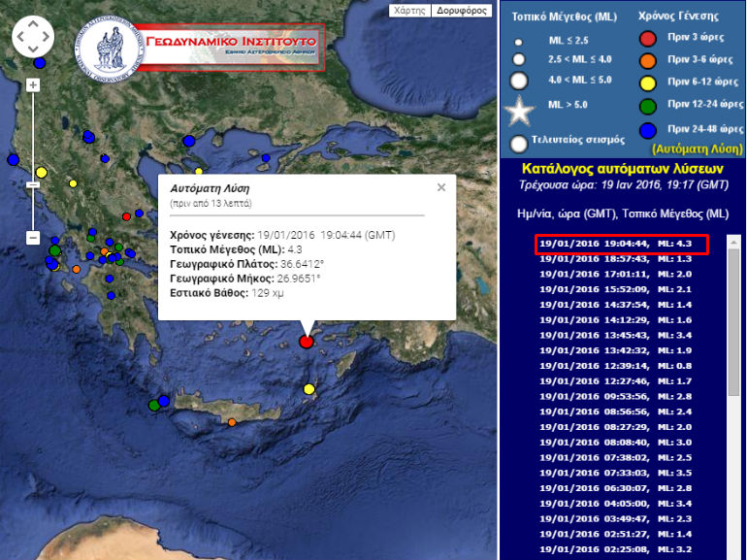Click the zoom out minus button

[x=33, y=238]
